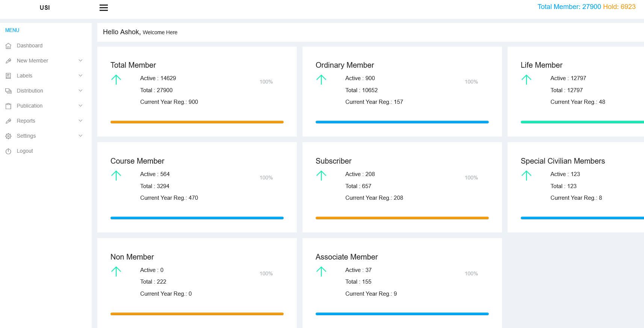Click the Total Member count in header
The width and height of the screenshot is (644, 328).
click(569, 7)
